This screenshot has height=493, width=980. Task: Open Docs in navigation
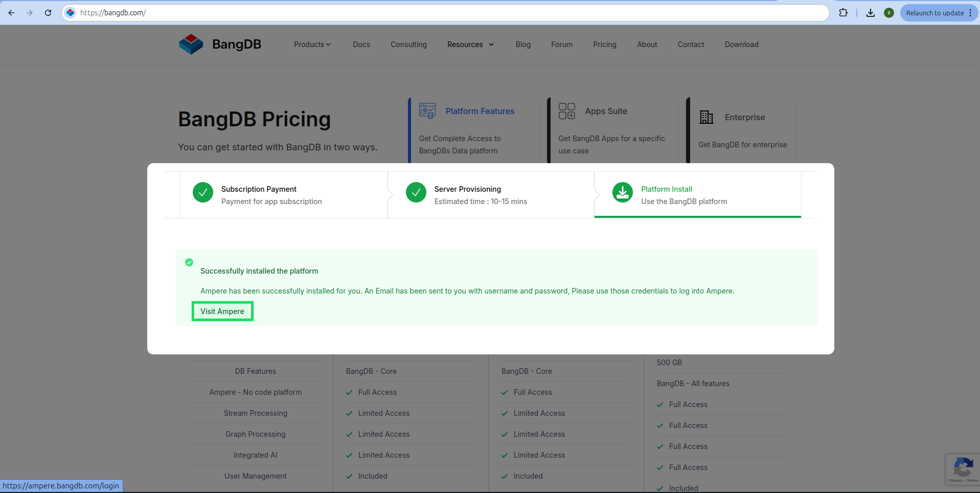pos(361,44)
